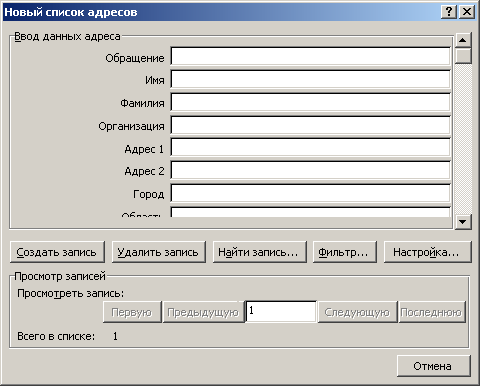480x386 pixels.
Task: Click the Удалить запись button
Action: [x=158, y=252]
